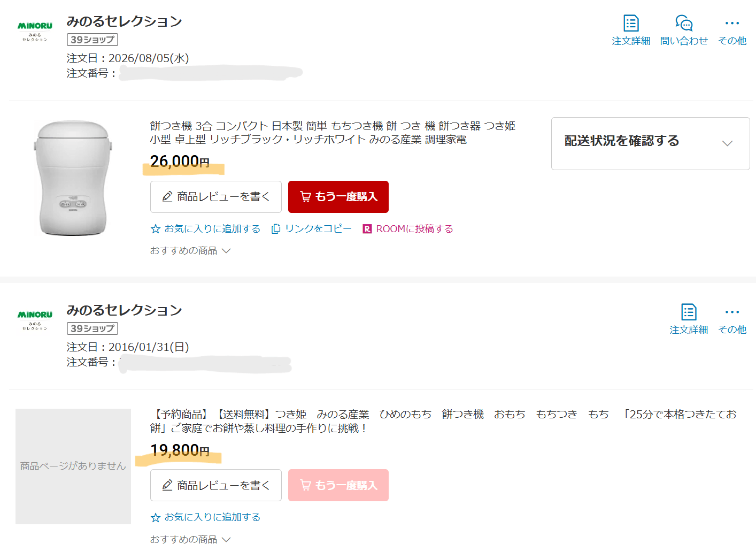Click 商品レビューを書く for mochi machine 26,000円
Viewport: 756px width, 551px height.
point(216,197)
